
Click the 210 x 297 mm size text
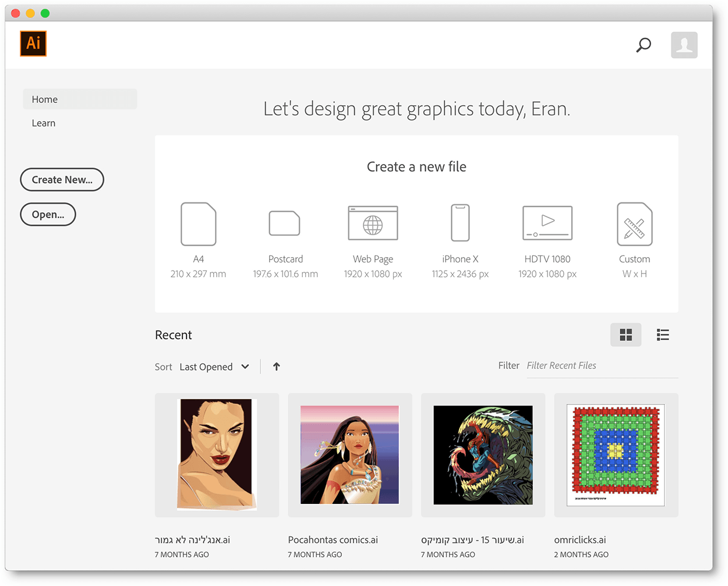(x=199, y=274)
